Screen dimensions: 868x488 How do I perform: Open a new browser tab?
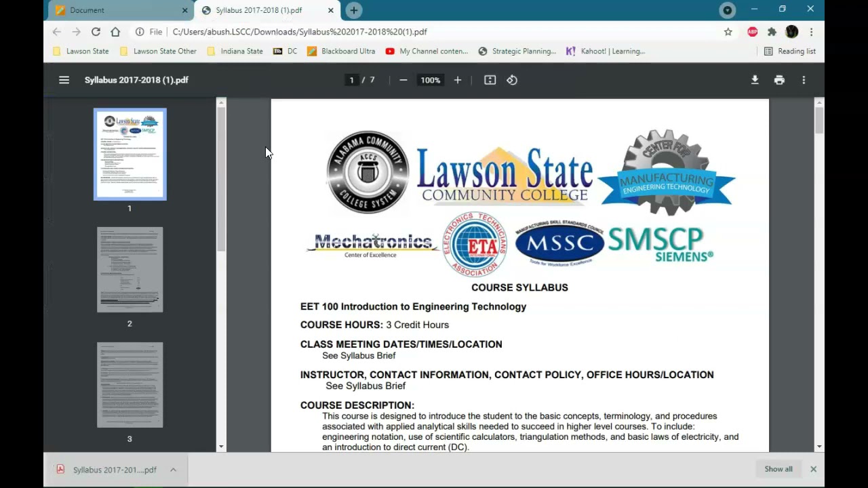click(x=354, y=10)
